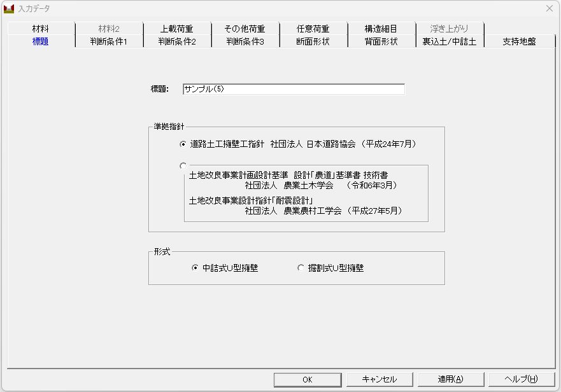Screen dimensions: 561x392
Task: Open the 判断条件1 tab
Action: [x=109, y=42]
